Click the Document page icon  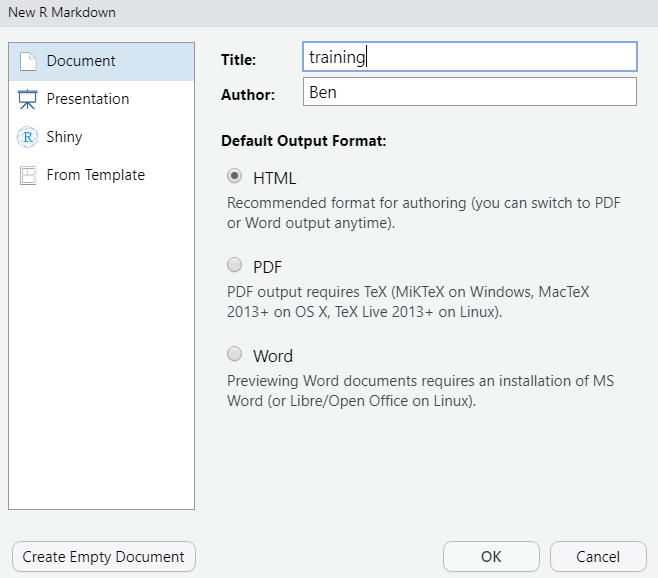click(x=28, y=61)
